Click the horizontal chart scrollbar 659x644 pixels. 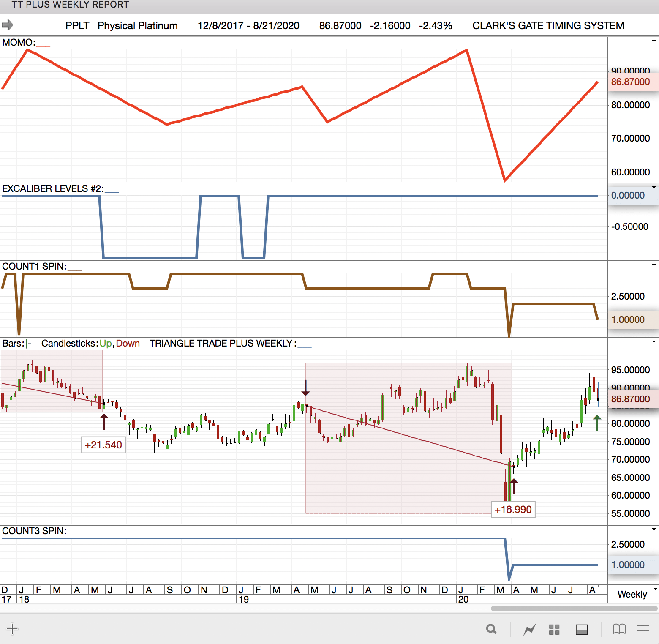tap(574, 609)
